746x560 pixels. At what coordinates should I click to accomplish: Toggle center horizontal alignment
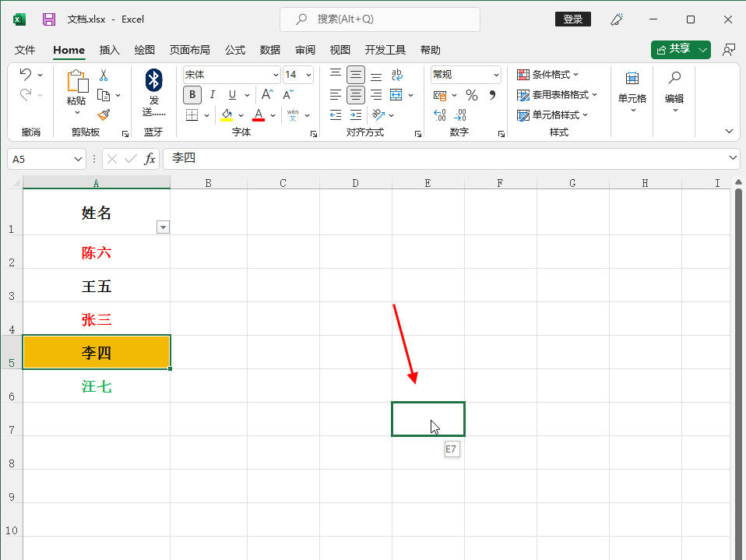click(x=355, y=95)
